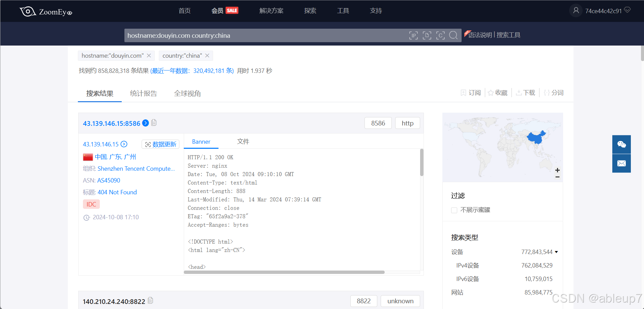
Task: Copy 140.210.24.240:8822 using copy icon
Action: (x=151, y=300)
